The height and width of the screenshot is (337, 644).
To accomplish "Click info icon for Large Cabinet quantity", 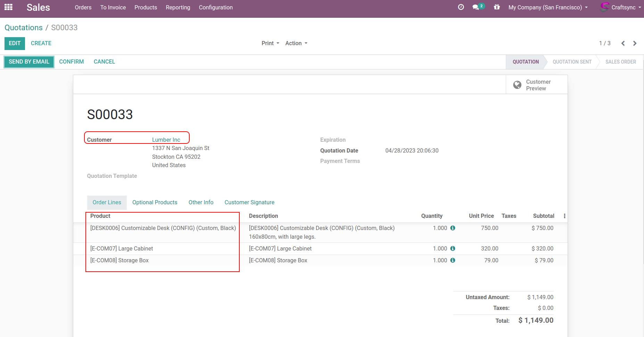I will click(x=453, y=249).
